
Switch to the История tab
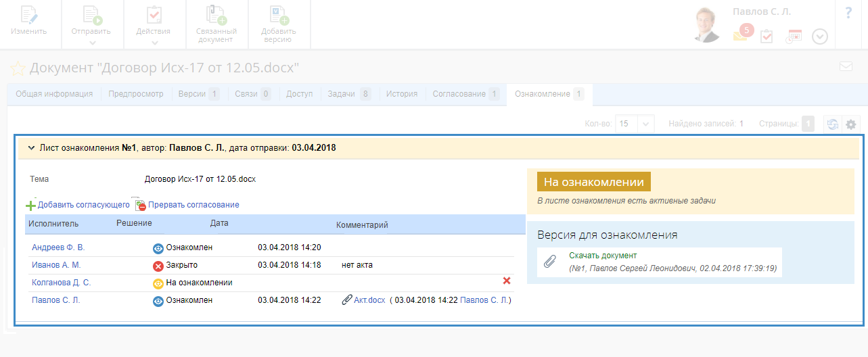tap(402, 94)
